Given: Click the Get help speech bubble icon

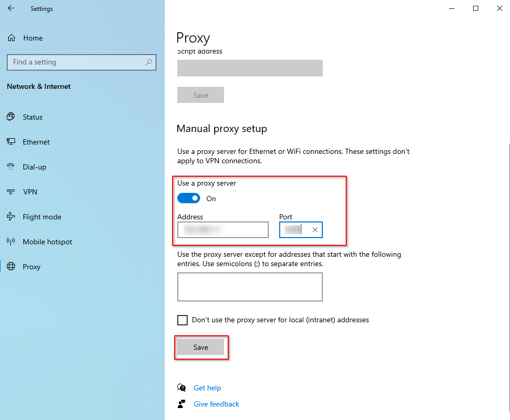Looking at the screenshot, I should pos(181,387).
